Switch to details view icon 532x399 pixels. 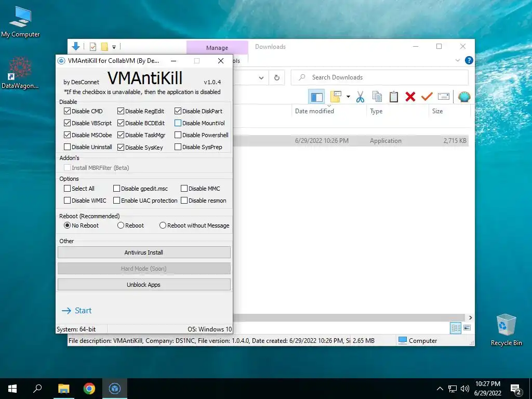coord(456,328)
